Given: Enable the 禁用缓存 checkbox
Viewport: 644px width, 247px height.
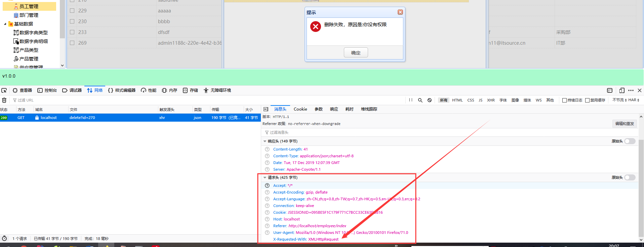Looking at the screenshot, I should [x=588, y=100].
